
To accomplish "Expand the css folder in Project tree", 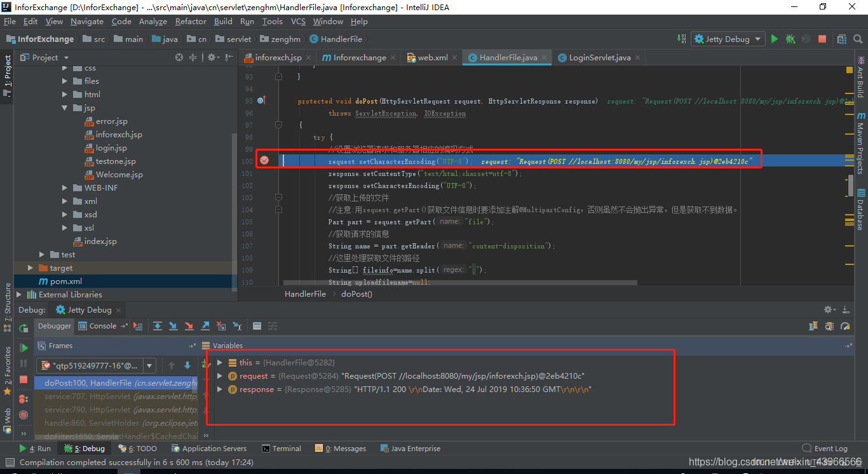I will coord(65,68).
